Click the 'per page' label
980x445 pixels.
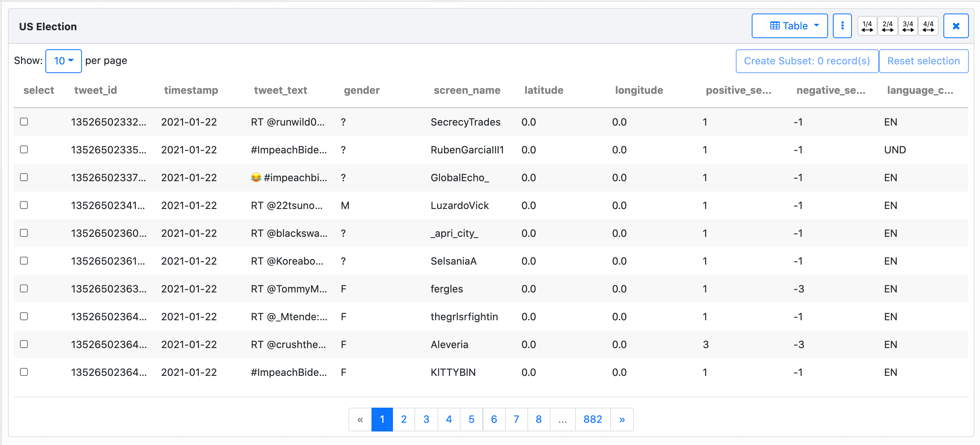106,61
